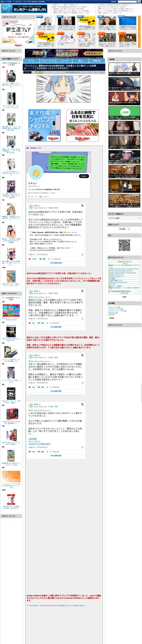This screenshot has width=142, height=644.
Task: Open the アニメ・マンガ navigation tab
Action: pyautogui.click(x=47, y=61)
